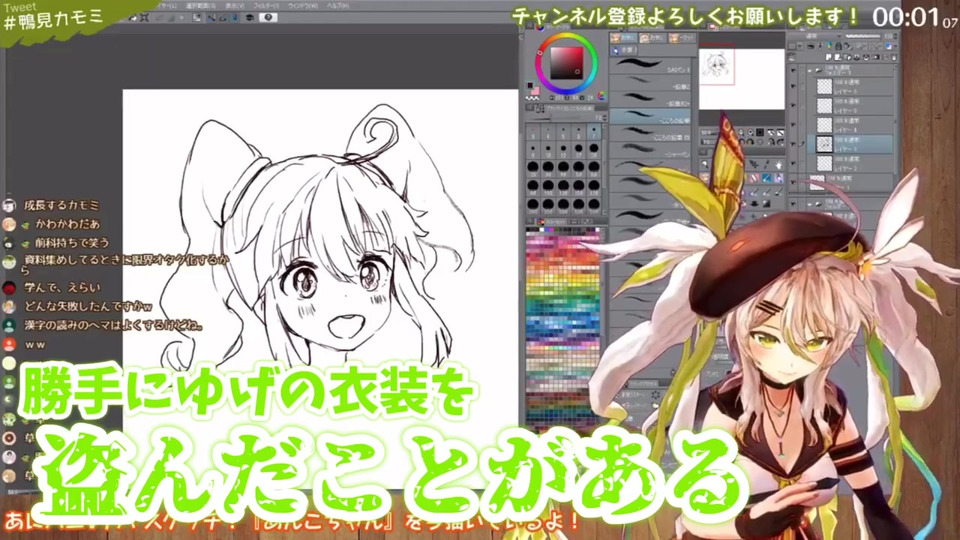This screenshot has height=540, width=960.
Task: Select the SAIペン brush in sub tool list
Action: click(652, 67)
